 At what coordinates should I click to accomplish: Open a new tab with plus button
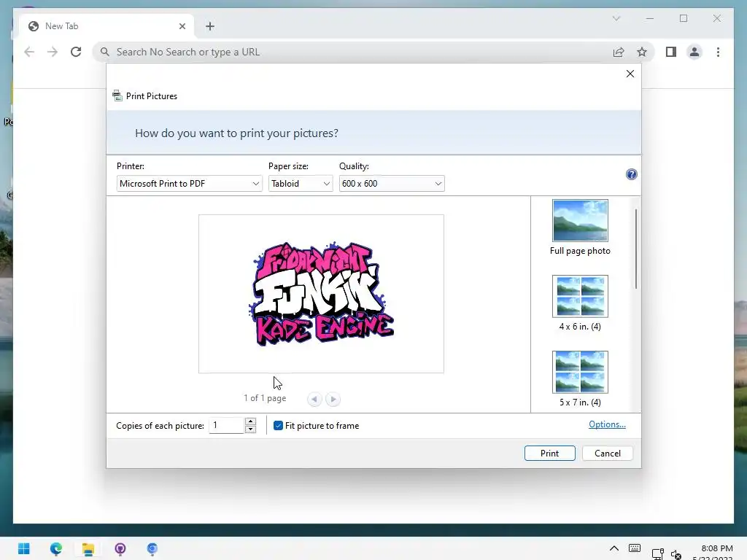(210, 26)
